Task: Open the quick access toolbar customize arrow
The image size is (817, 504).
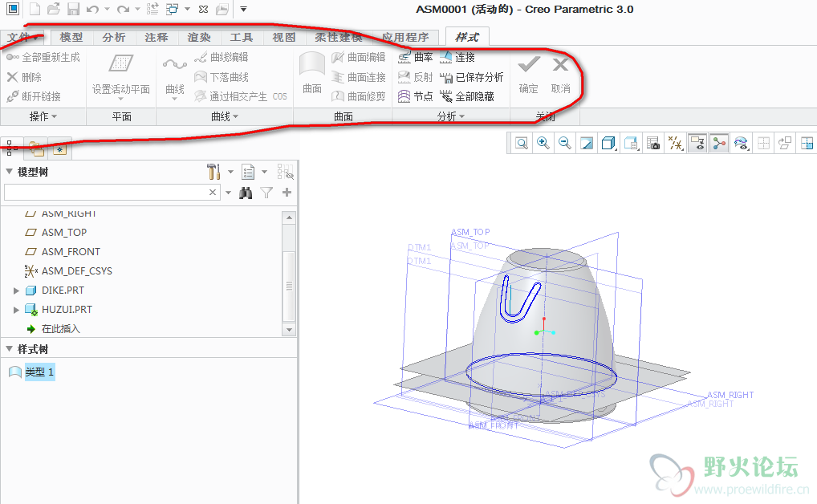Action: click(243, 9)
